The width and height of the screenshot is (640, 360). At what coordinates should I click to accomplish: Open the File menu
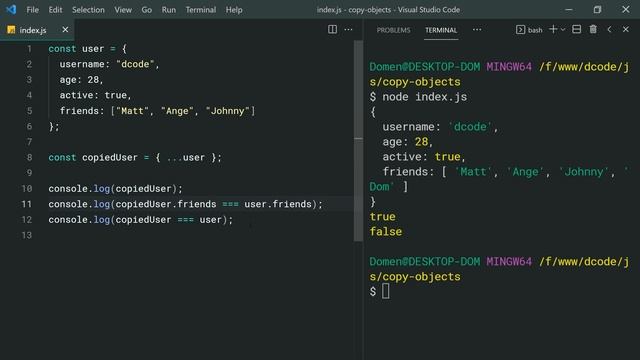click(x=32, y=9)
